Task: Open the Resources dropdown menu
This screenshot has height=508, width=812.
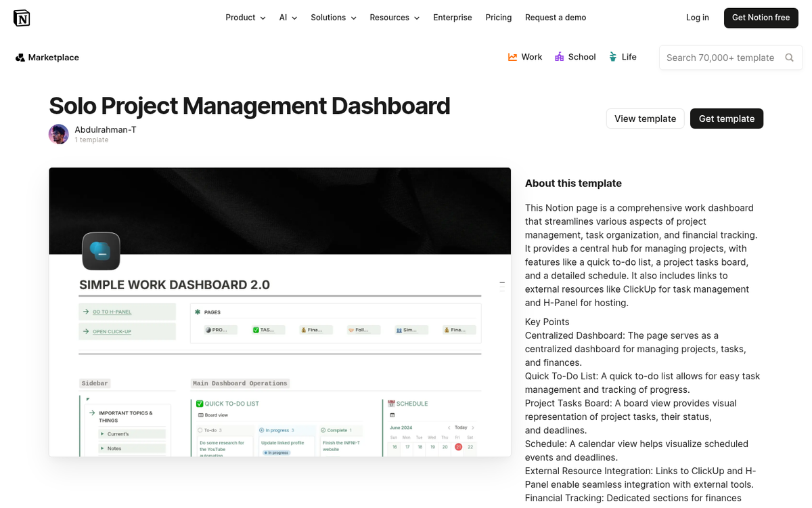Action: click(x=394, y=18)
